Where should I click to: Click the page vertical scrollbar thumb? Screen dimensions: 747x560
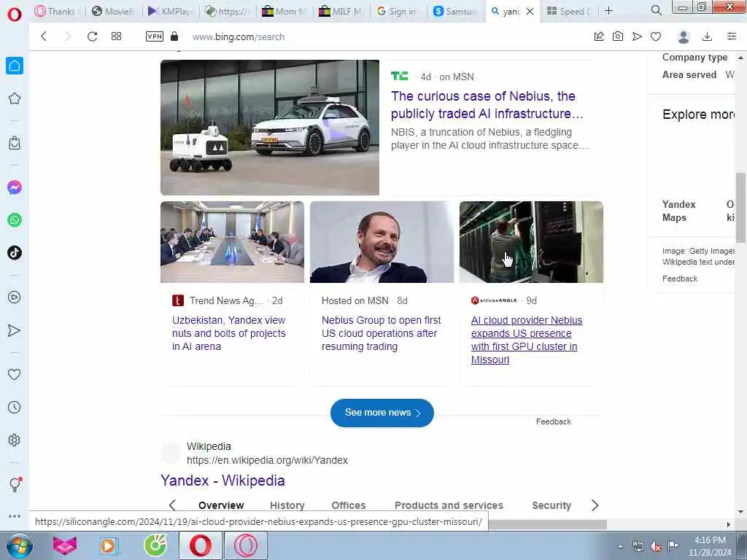tap(740, 207)
